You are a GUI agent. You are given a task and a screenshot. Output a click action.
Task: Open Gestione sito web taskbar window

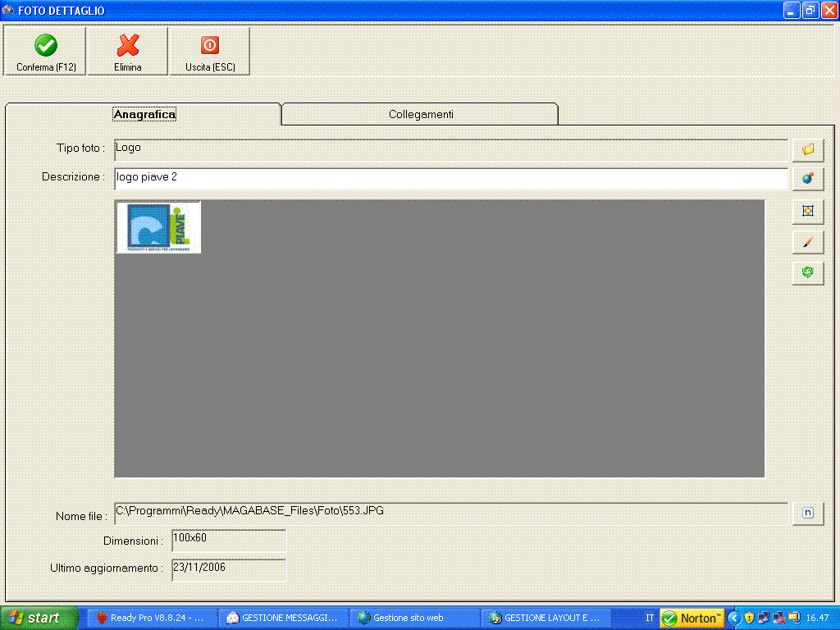415,618
